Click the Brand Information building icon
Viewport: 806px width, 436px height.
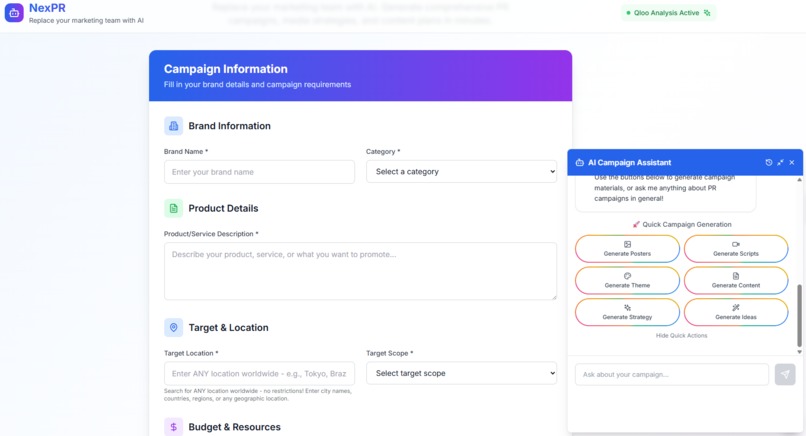173,126
